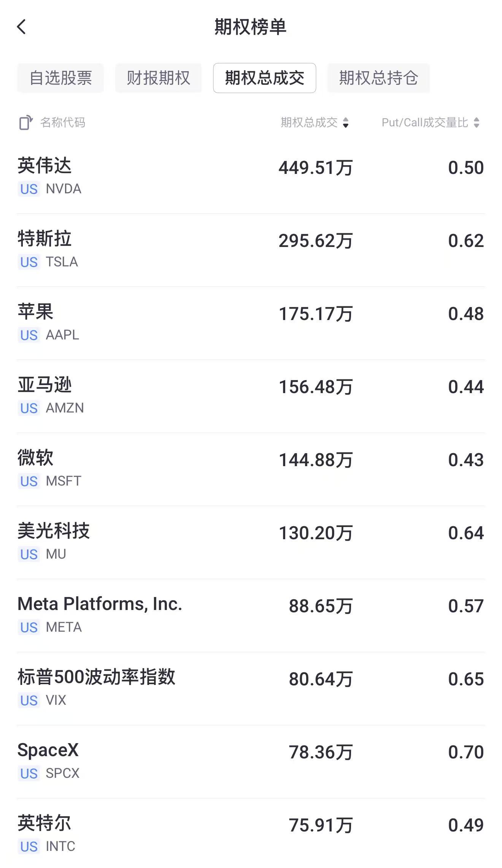Switch to the 期权总持仓 tab
The height and width of the screenshot is (868, 502).
(378, 78)
